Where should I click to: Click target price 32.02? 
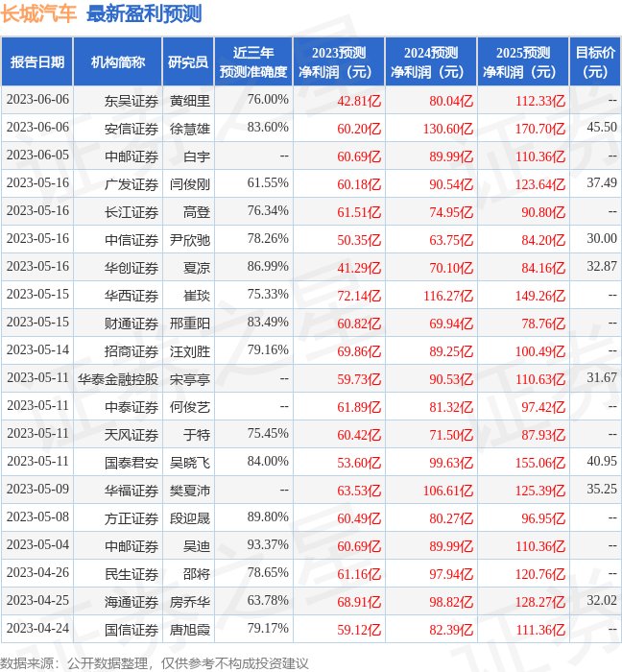pyautogui.click(x=602, y=600)
